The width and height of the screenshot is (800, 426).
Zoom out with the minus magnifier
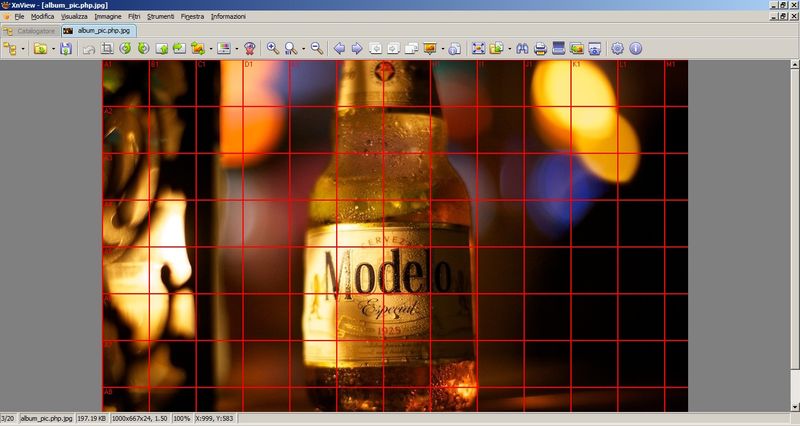[317, 48]
